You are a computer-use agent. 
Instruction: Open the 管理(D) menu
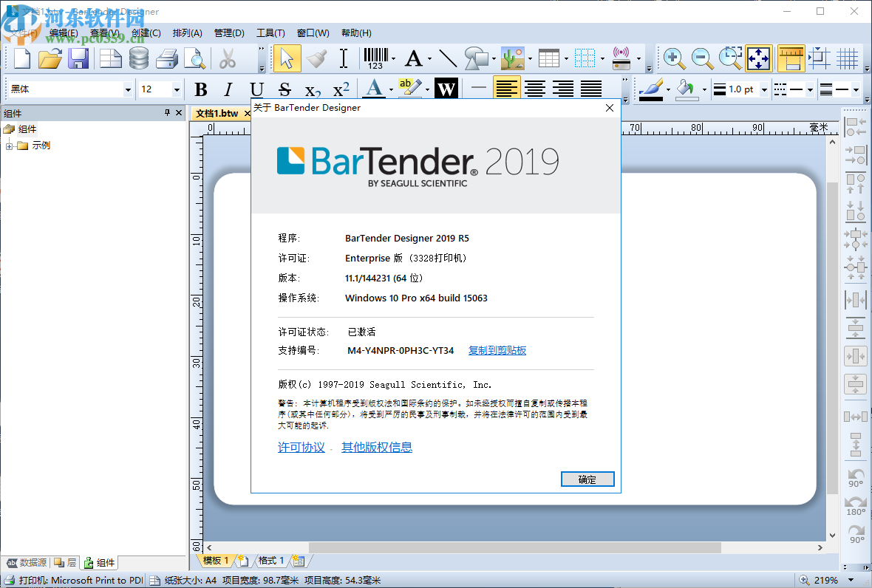point(231,33)
